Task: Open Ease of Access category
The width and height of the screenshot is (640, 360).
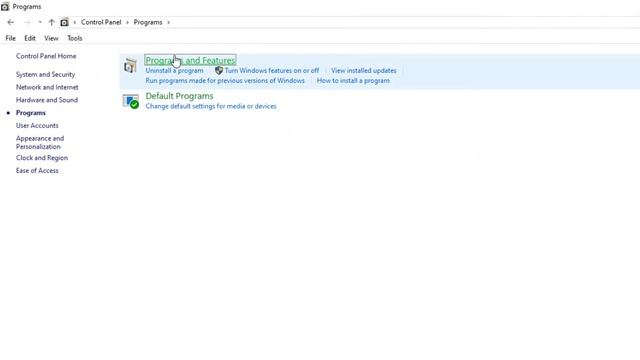Action: [x=37, y=170]
